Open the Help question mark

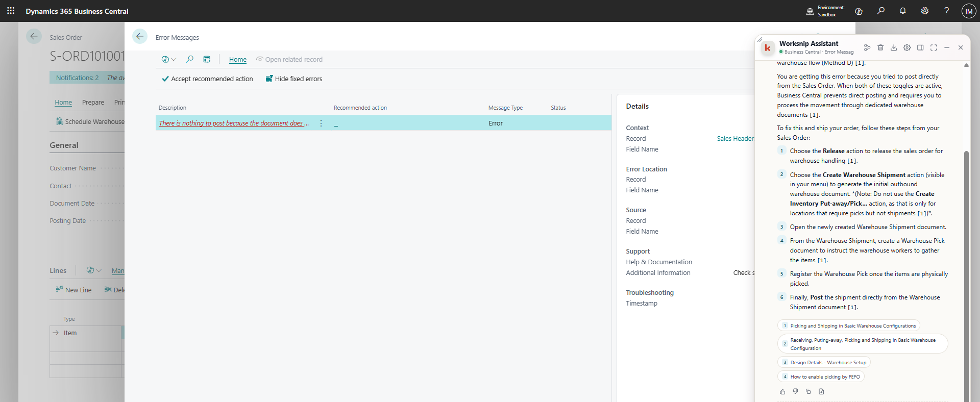point(946,11)
